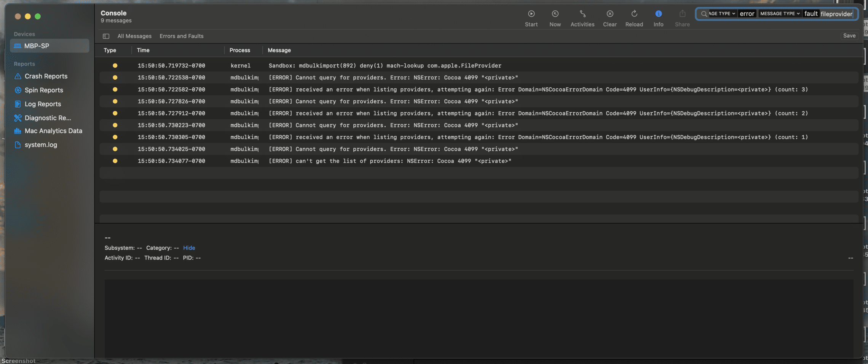Click the green zoom window button
868x364 pixels.
click(38, 16)
